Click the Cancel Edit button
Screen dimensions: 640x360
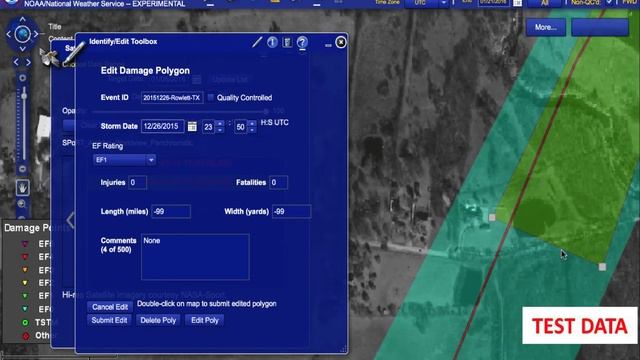pyautogui.click(x=109, y=307)
